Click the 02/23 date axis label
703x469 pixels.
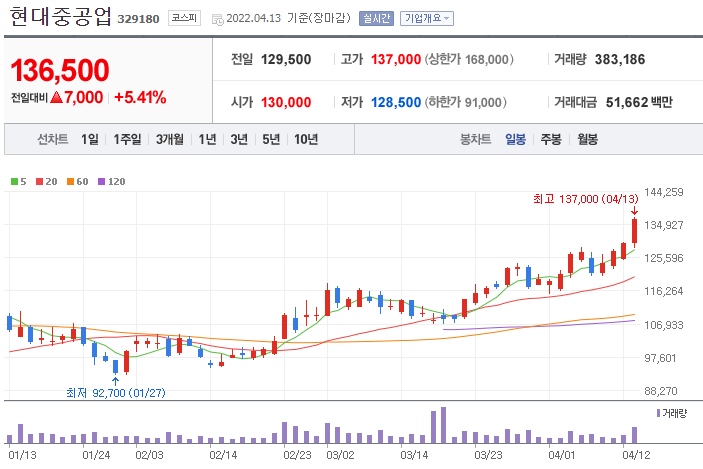pyautogui.click(x=297, y=456)
